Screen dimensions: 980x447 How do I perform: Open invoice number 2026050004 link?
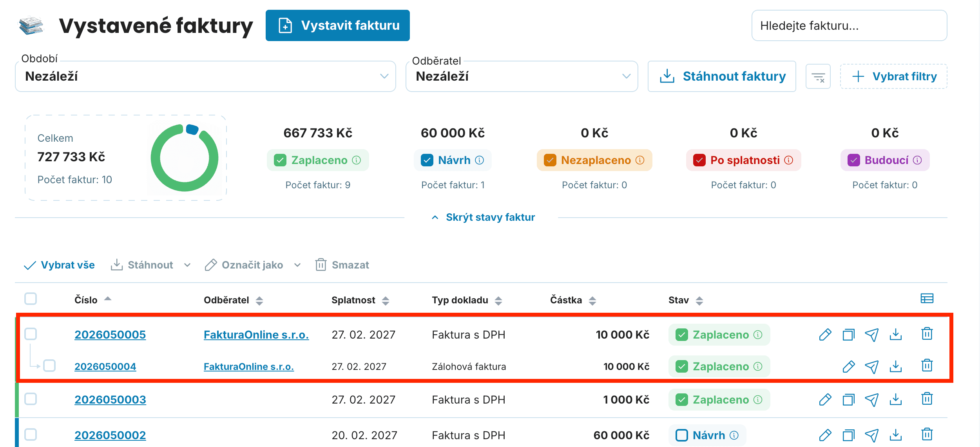point(105,366)
